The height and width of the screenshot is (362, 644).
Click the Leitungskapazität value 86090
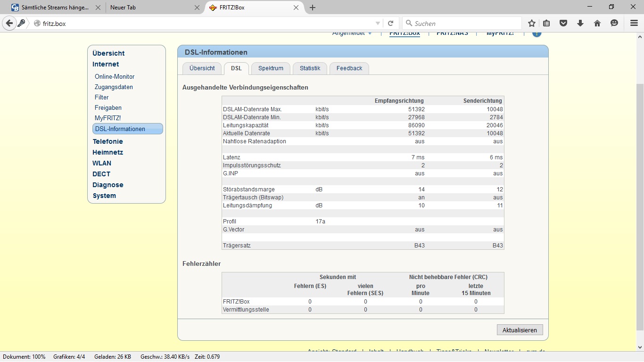point(416,125)
